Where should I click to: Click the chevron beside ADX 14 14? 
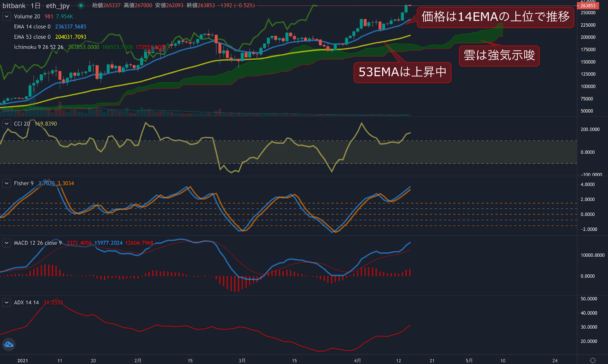[6, 303]
